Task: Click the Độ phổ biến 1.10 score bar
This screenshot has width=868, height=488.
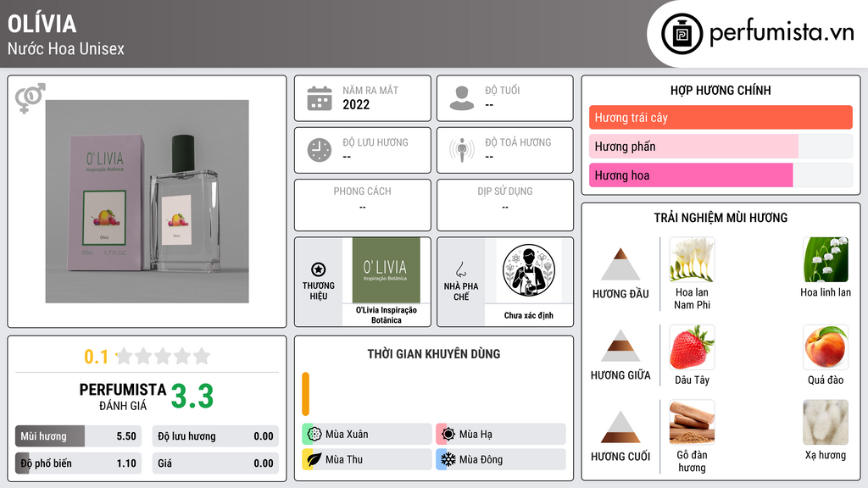Action: tap(78, 463)
